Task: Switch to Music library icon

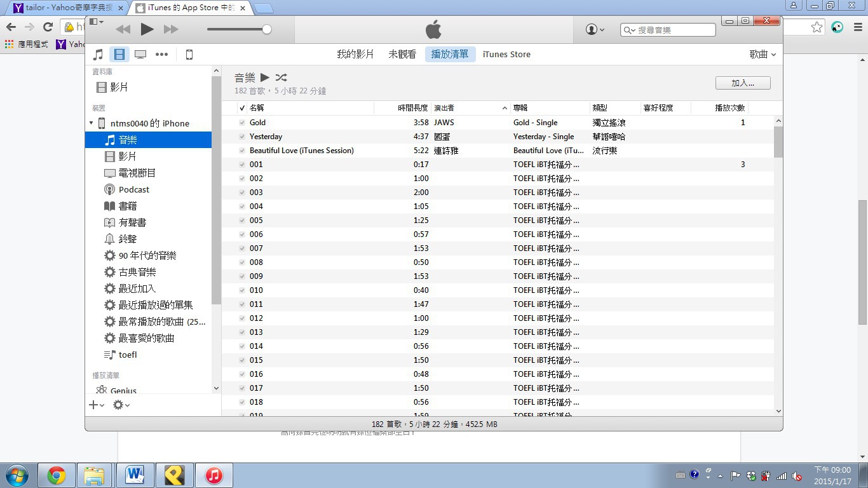Action: (x=98, y=54)
